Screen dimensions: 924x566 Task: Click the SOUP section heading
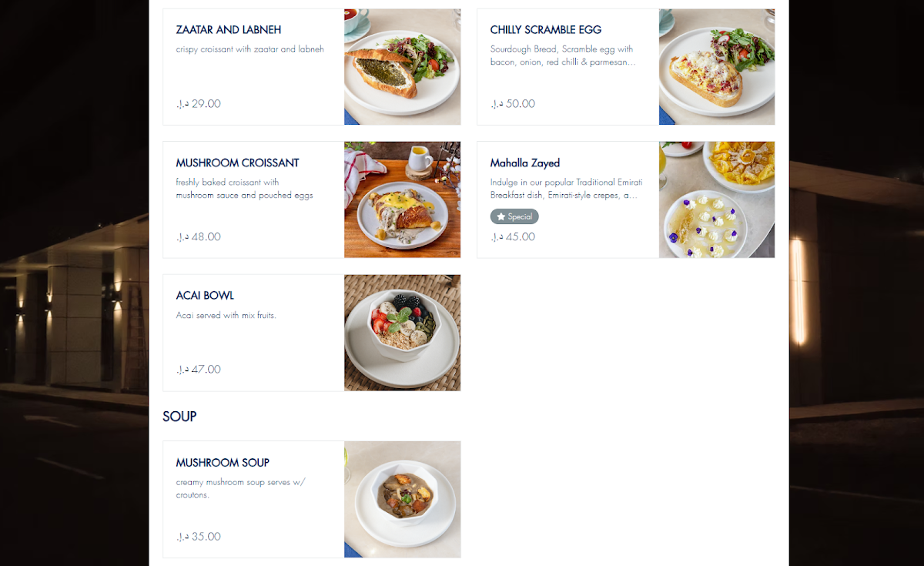(179, 417)
